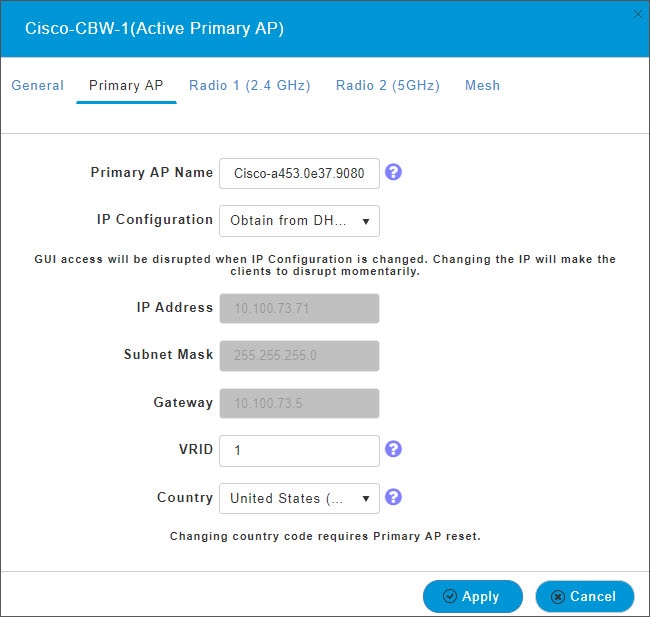Switch to the General tab

coord(38,85)
